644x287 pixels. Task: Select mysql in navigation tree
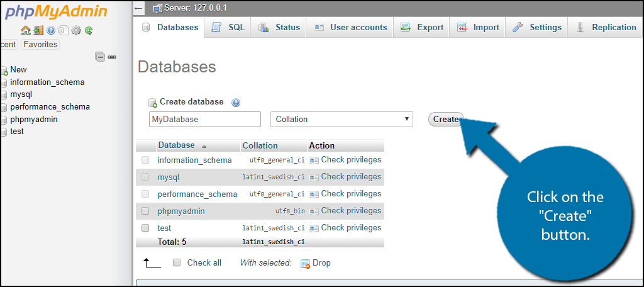[x=21, y=94]
